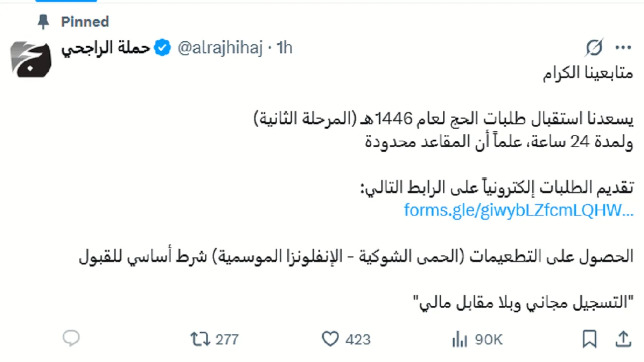Viewport: 644px width, 362px height.
Task: Click the Pinned label text
Action: [x=85, y=22]
